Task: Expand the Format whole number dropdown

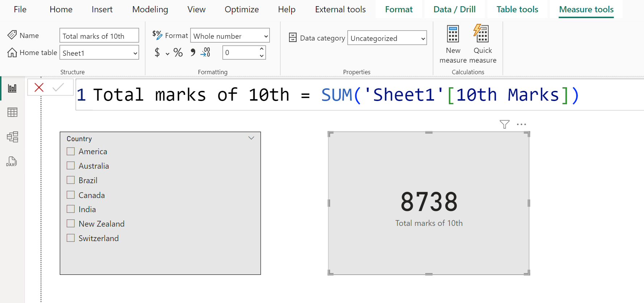Action: [230, 36]
